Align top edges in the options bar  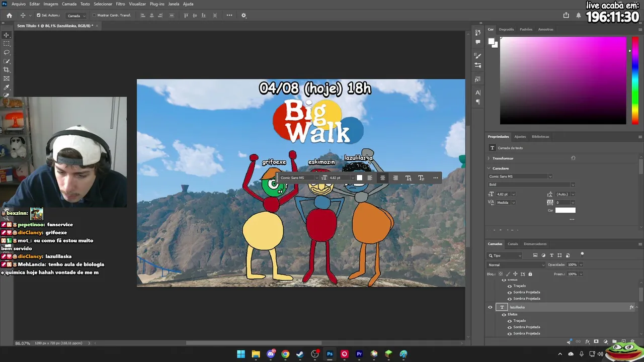pyautogui.click(x=186, y=16)
